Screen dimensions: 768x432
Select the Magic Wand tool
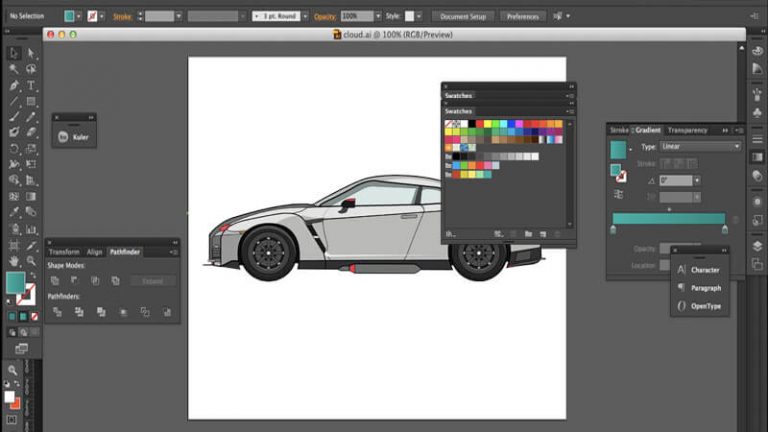(14, 69)
